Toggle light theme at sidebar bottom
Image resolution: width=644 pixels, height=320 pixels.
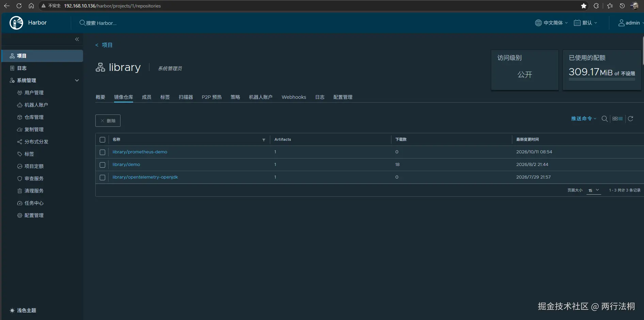(23, 310)
